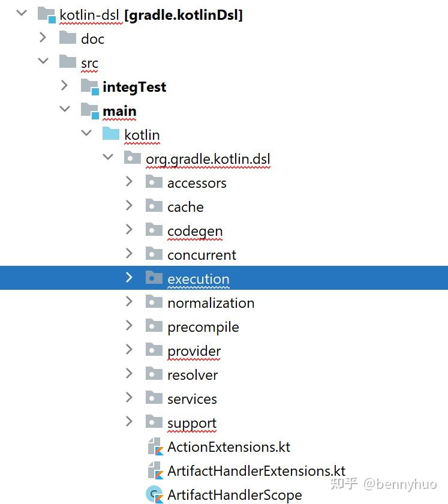Select the support package entry
Image resolution: width=448 pixels, height=504 pixels.
[x=192, y=422]
